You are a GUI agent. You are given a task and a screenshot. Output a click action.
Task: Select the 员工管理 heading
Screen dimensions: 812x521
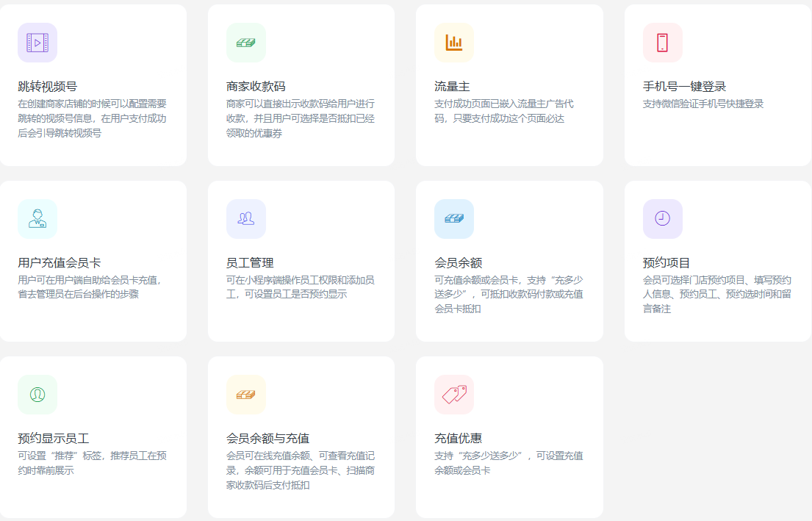coord(250,262)
